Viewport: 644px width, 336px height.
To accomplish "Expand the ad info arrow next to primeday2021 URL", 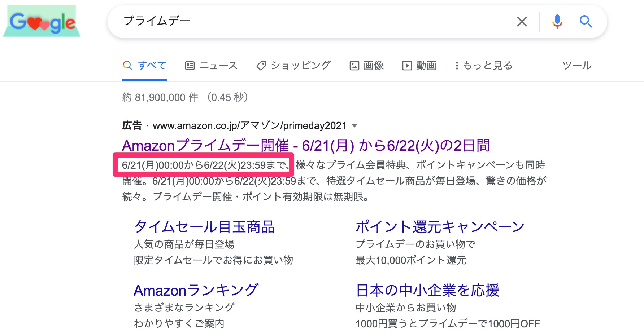I will pos(354,126).
